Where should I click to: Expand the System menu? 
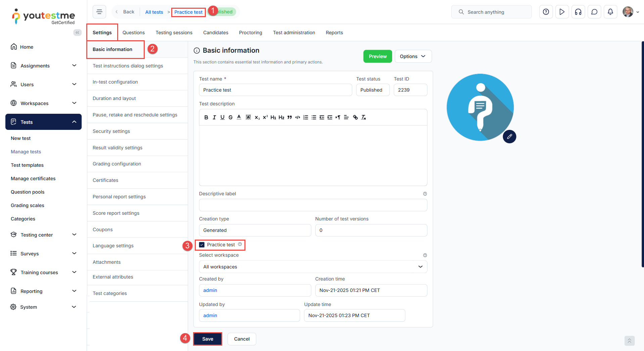tap(44, 307)
